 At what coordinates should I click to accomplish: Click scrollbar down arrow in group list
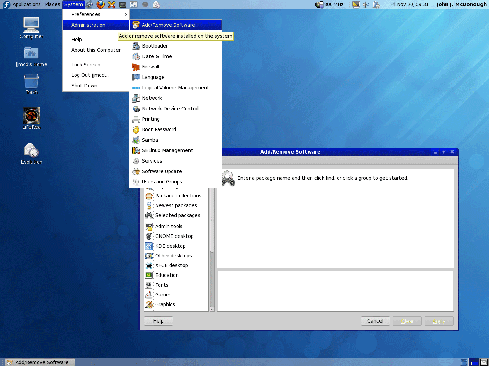click(x=212, y=309)
